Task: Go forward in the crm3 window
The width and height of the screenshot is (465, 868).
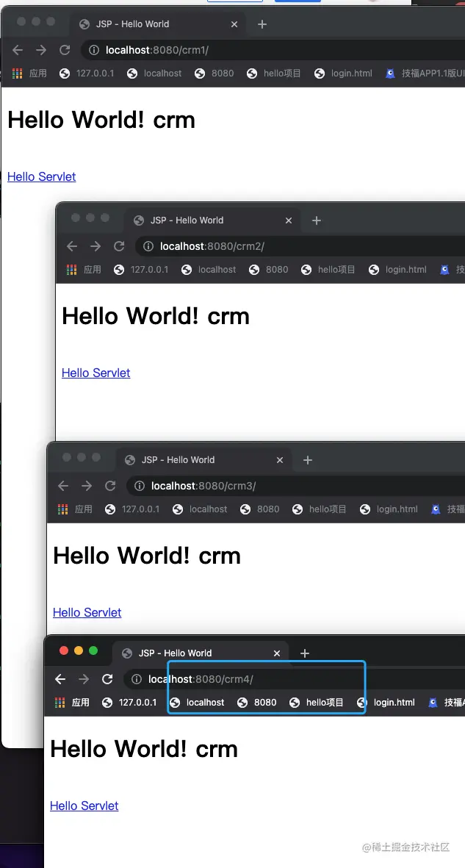Action: click(x=87, y=486)
